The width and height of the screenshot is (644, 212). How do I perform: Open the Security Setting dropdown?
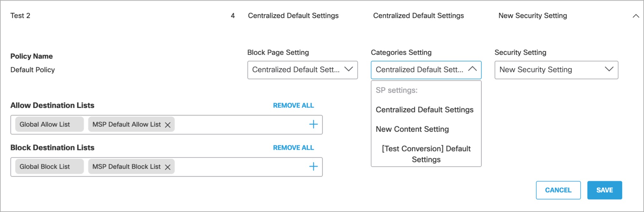click(x=556, y=70)
